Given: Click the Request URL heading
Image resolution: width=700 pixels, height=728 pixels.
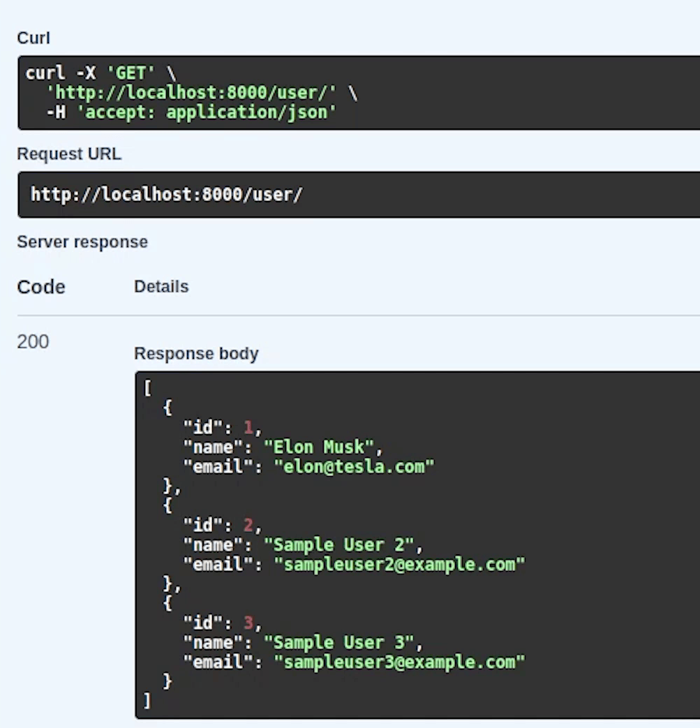Looking at the screenshot, I should pos(69,154).
